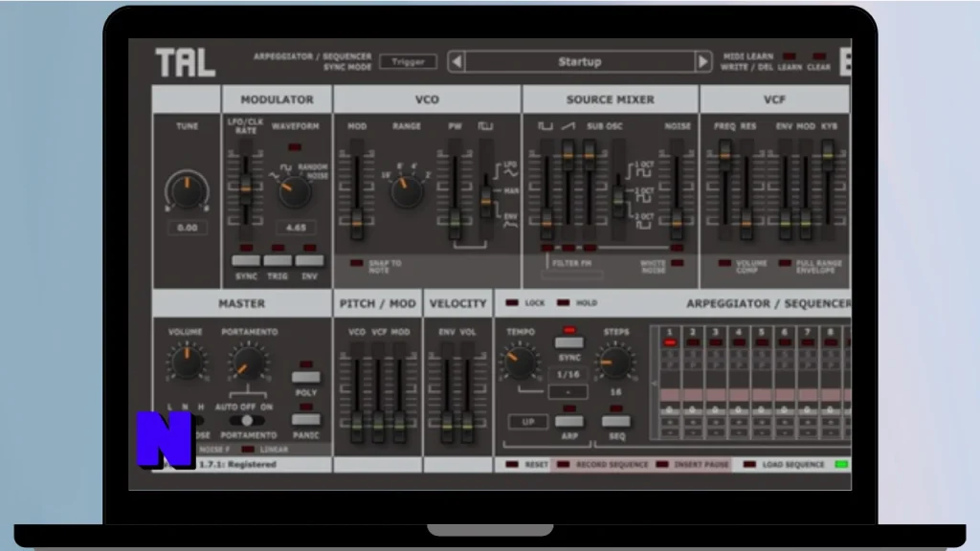Go to the next preset arrow

tap(703, 62)
